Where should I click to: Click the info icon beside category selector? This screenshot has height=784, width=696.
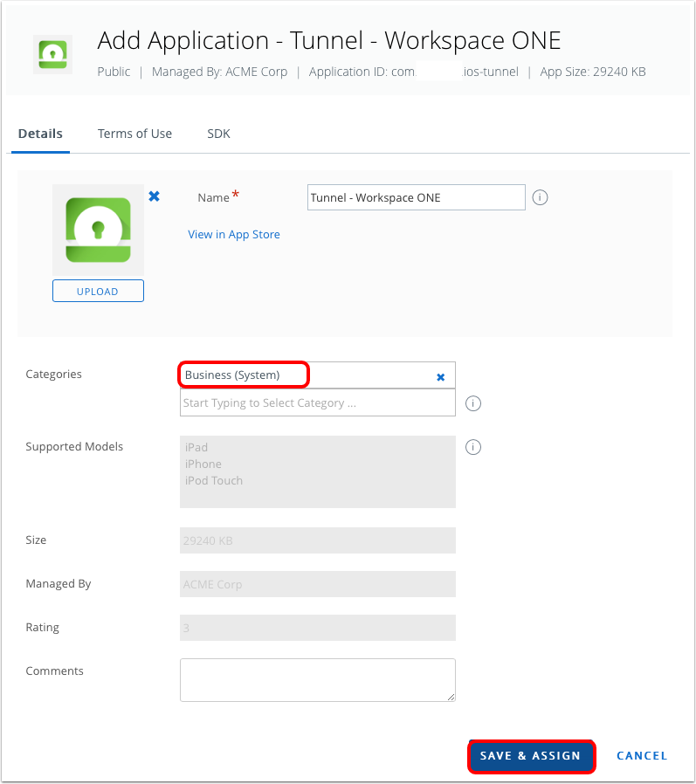[x=473, y=403]
